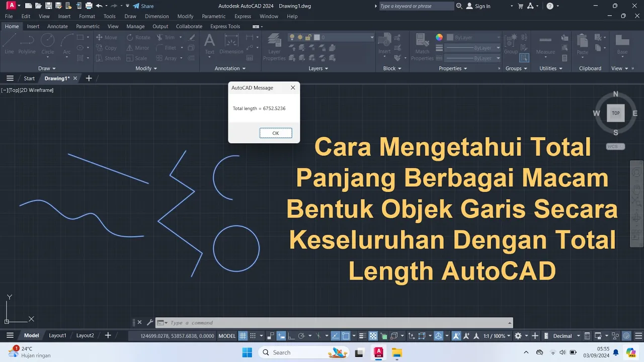Choose the Trim tool
The image size is (644, 362).
(166, 37)
